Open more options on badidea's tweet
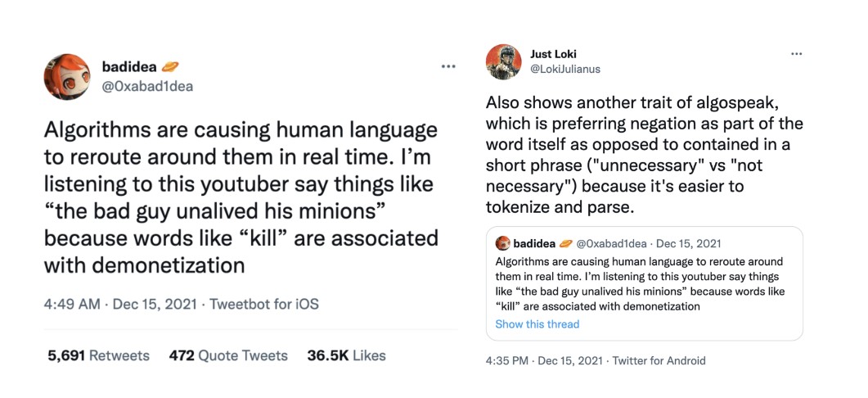Viewport: 868px width, 398px height. pyautogui.click(x=447, y=66)
